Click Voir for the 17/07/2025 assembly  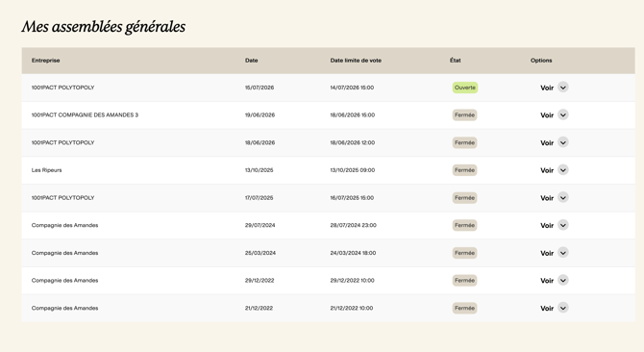[x=547, y=198]
